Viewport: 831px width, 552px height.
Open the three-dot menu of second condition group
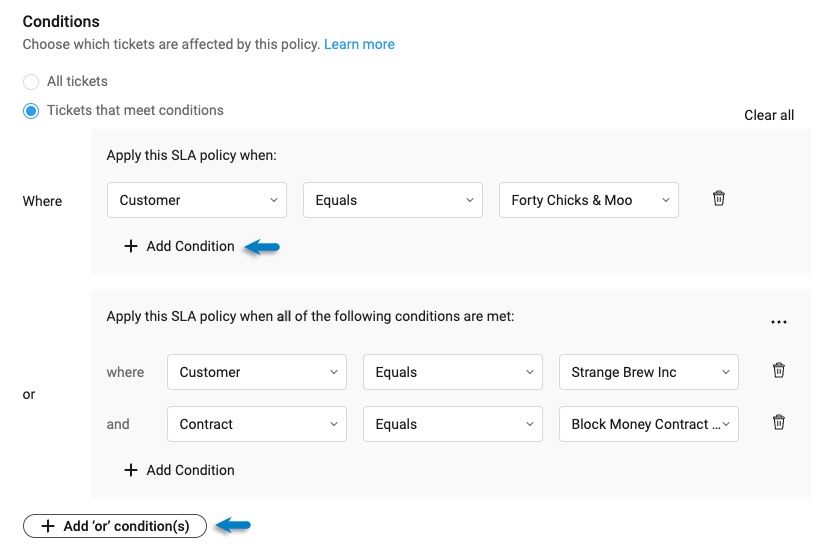tap(779, 322)
